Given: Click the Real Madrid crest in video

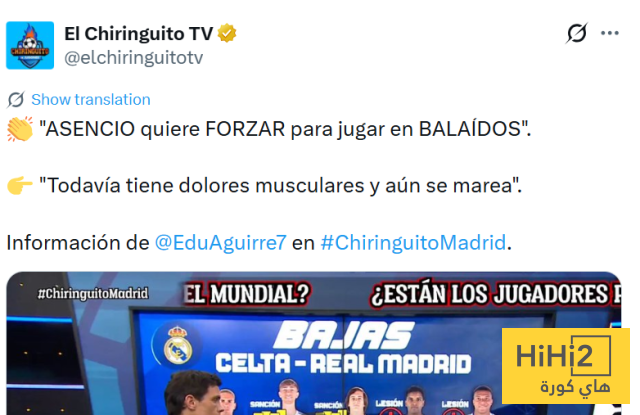Looking at the screenshot, I should click(178, 345).
